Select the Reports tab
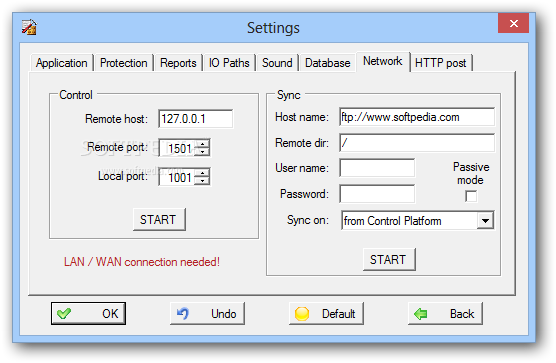 click(x=178, y=63)
